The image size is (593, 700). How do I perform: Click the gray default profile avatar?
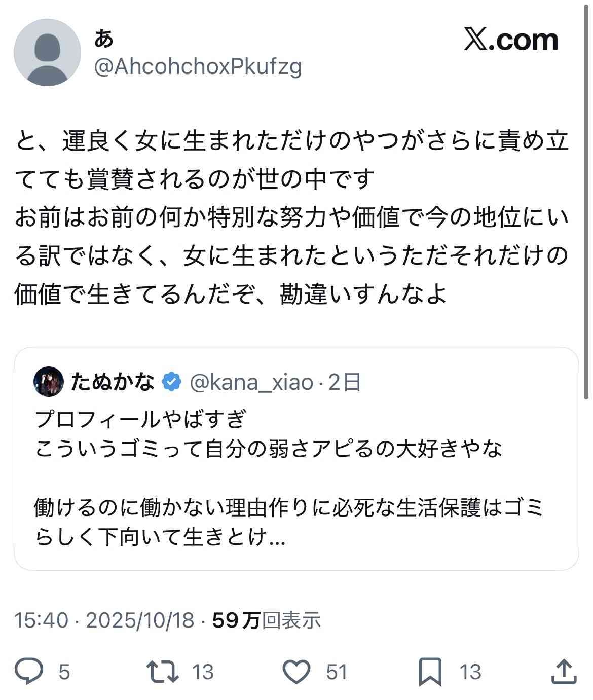(x=47, y=52)
